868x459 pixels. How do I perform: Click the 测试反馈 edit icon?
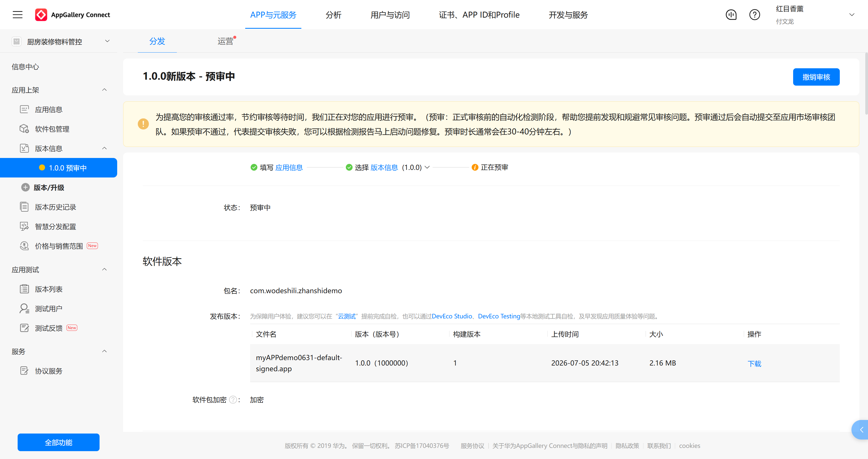(24, 328)
